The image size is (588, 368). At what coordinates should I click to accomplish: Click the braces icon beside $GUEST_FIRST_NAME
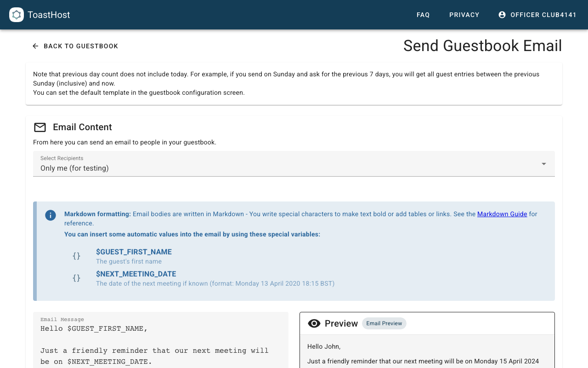coord(76,256)
